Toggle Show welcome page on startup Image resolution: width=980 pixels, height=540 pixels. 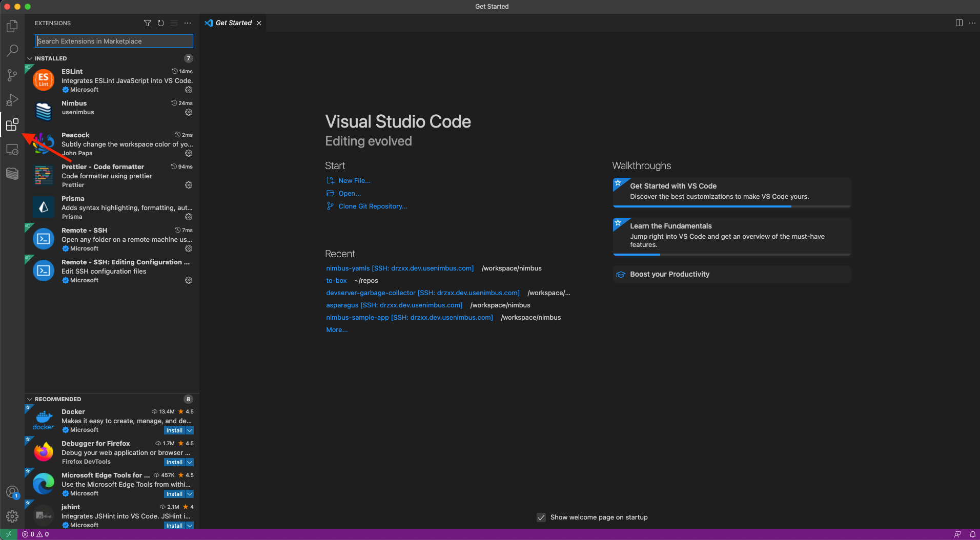tap(541, 517)
